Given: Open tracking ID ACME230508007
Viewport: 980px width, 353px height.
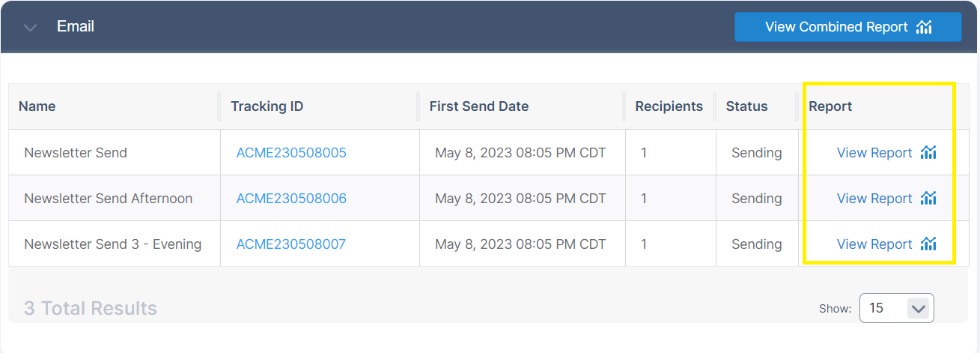Looking at the screenshot, I should (x=290, y=244).
